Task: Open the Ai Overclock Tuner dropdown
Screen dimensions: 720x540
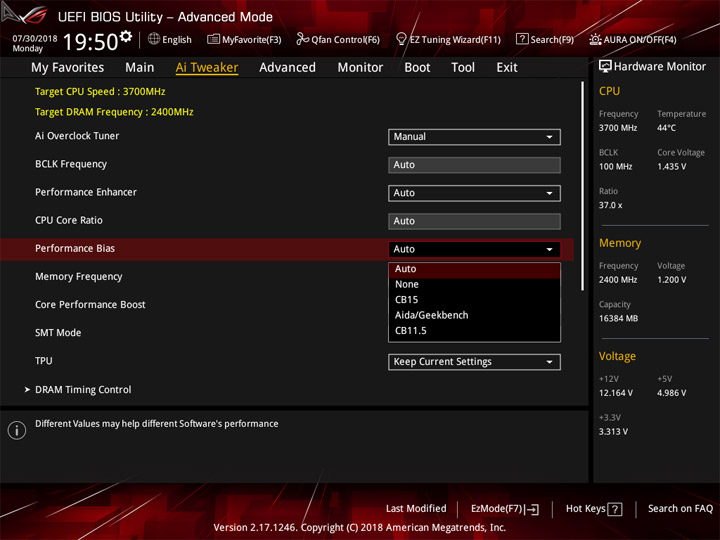Action: click(x=474, y=137)
